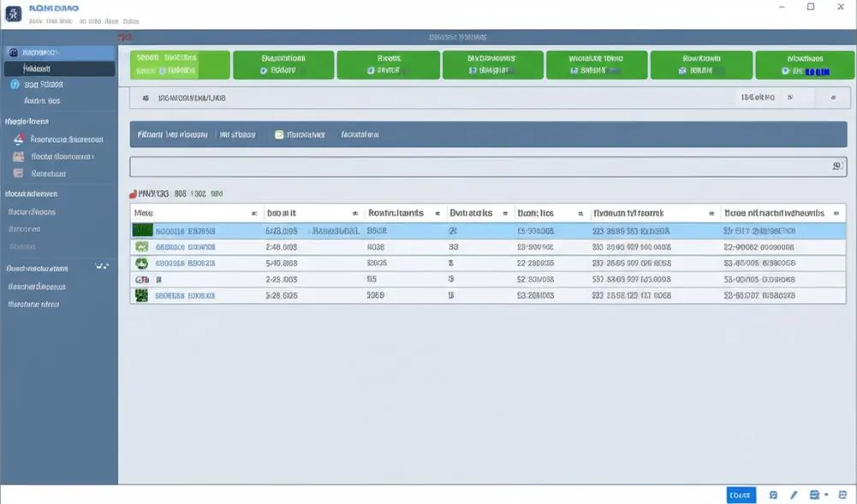Toggle the dots control in the left sidebar
Screen dimensions: 857x504
[102, 266]
